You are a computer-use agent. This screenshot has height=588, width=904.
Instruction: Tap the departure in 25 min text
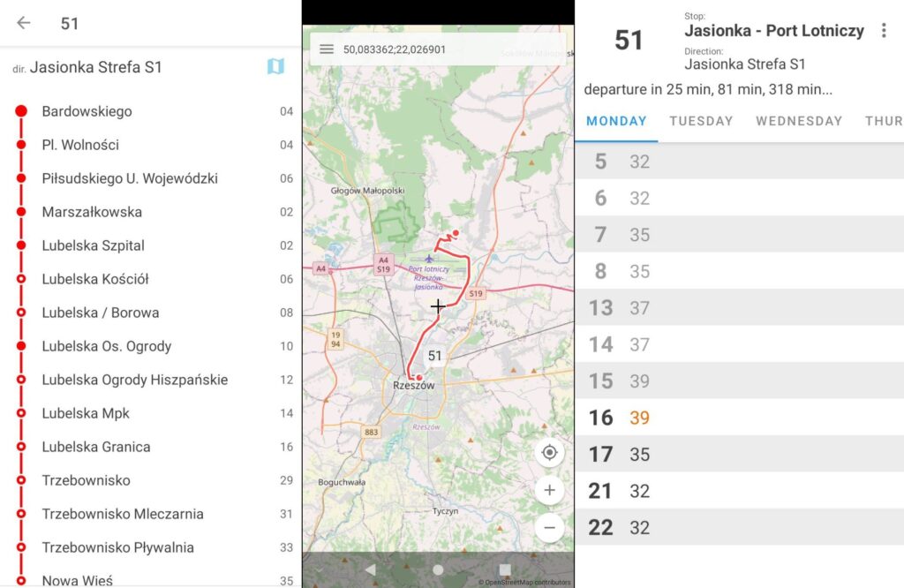point(708,89)
